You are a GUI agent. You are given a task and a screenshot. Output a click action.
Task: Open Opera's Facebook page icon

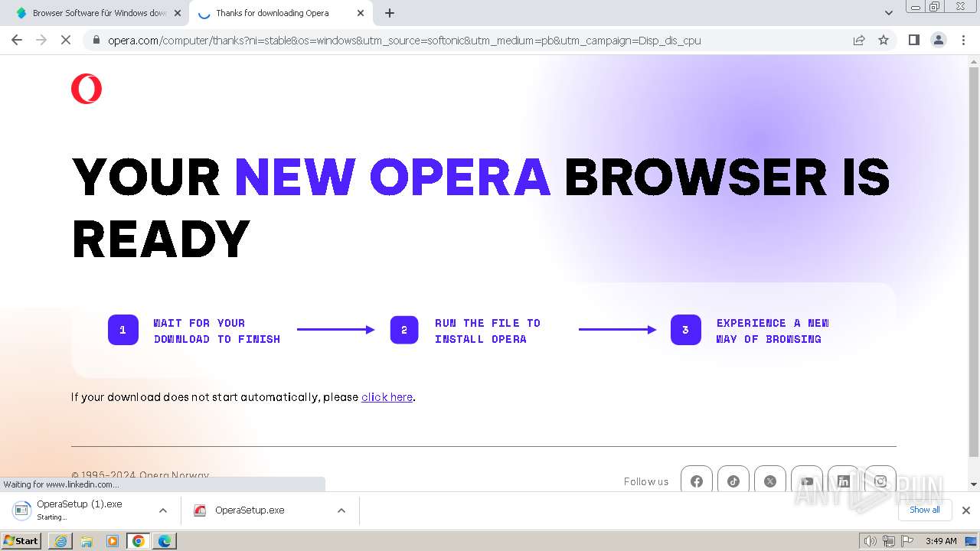[x=697, y=481]
